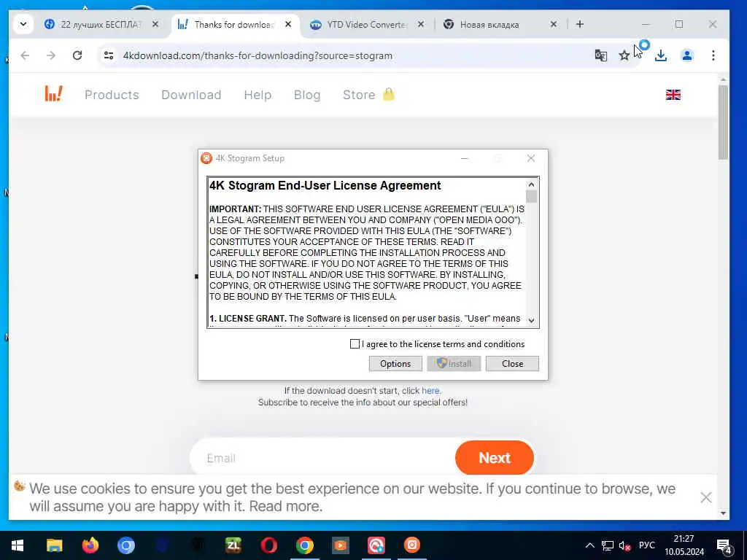Open the Chrome three-dot menu
747x560 pixels.
(713, 55)
